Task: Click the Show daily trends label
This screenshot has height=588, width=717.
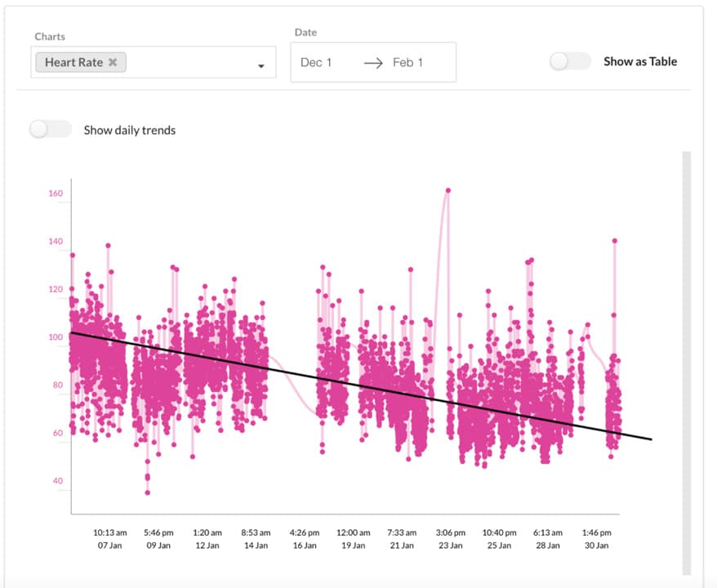Action: [130, 131]
